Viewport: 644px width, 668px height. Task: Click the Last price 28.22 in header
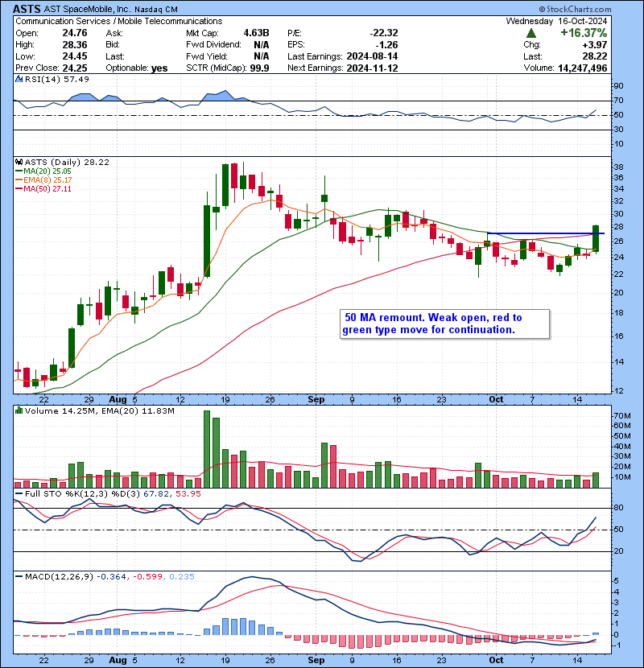(x=595, y=56)
